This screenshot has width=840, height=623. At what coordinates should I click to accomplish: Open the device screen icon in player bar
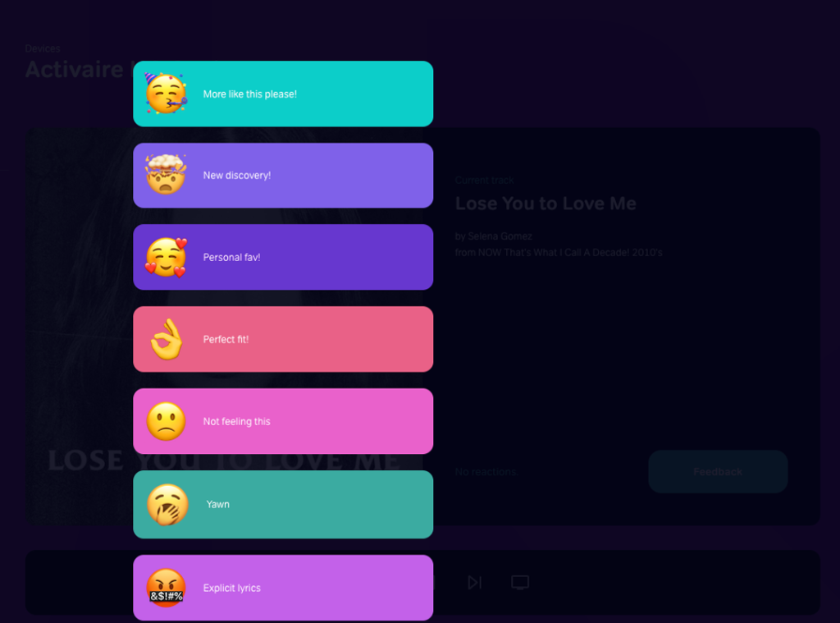(520, 583)
